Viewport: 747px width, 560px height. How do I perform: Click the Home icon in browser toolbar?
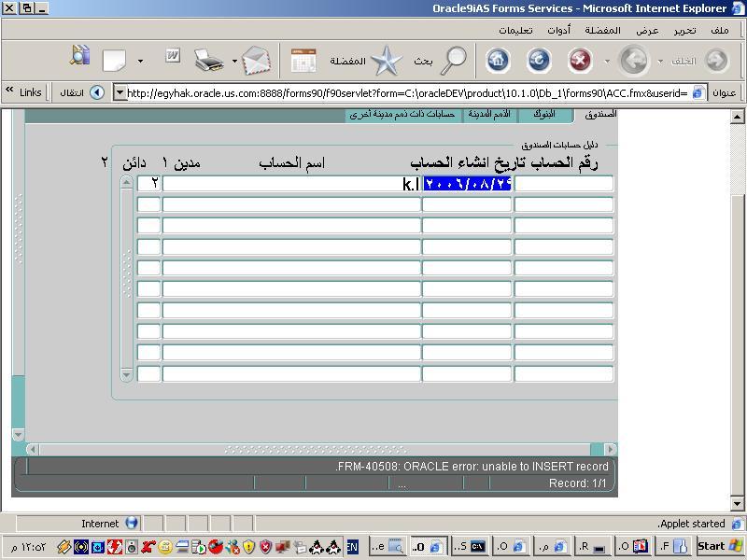[x=498, y=61]
